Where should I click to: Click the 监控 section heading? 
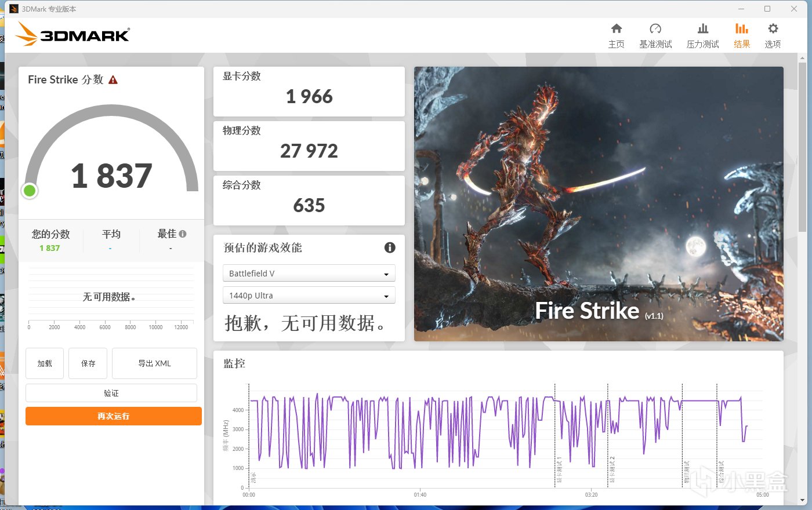[234, 363]
